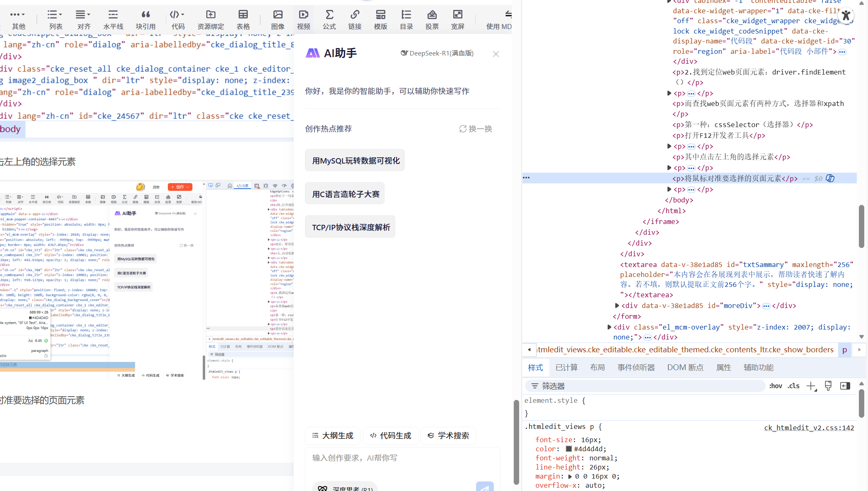Viewport: 868px width, 491px height.
Task: Expand the el_mcm-overlay div node
Action: pos(609,327)
